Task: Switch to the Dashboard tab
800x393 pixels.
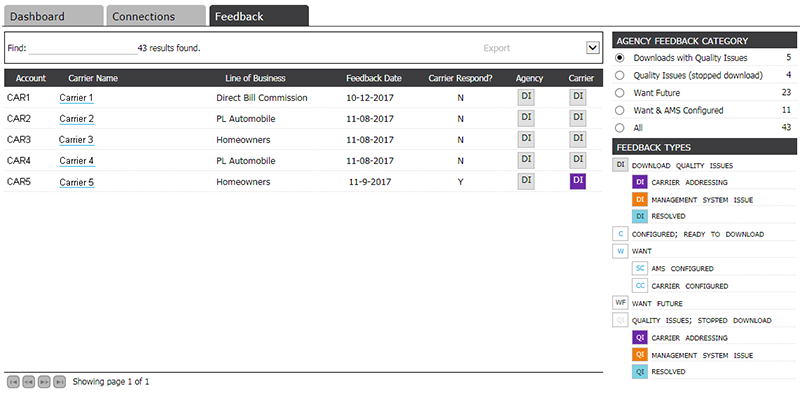Action: [54, 16]
